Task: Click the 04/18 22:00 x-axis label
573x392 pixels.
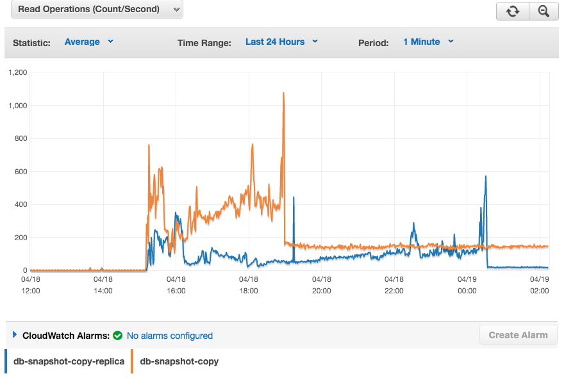Action: point(394,285)
